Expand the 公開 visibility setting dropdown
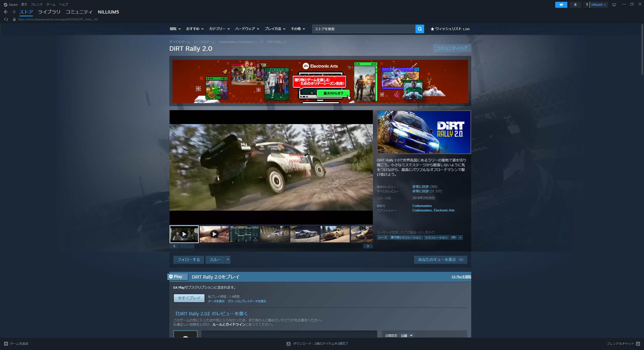Viewport: 644px width, 350px height. (407, 335)
